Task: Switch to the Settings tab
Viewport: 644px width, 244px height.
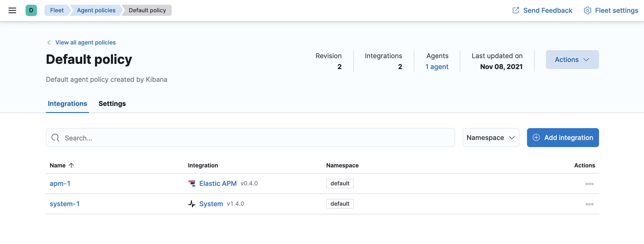Action: coord(112,103)
